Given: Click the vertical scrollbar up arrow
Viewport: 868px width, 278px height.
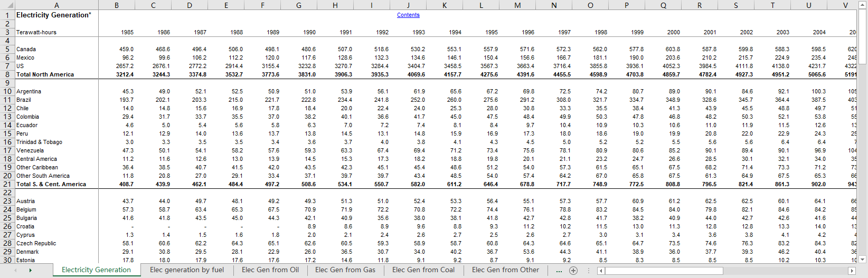Looking at the screenshot, I should tap(863, 4).
